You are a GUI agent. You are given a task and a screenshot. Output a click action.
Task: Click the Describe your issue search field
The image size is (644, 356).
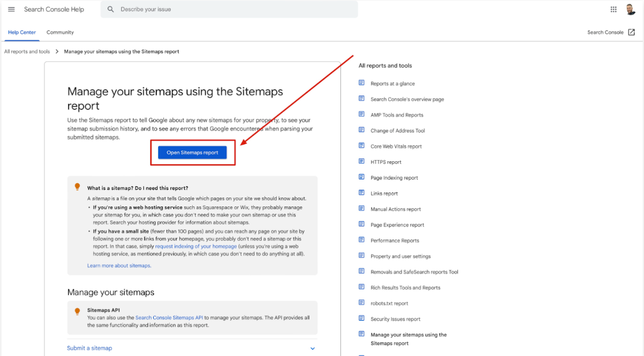pyautogui.click(x=235, y=10)
